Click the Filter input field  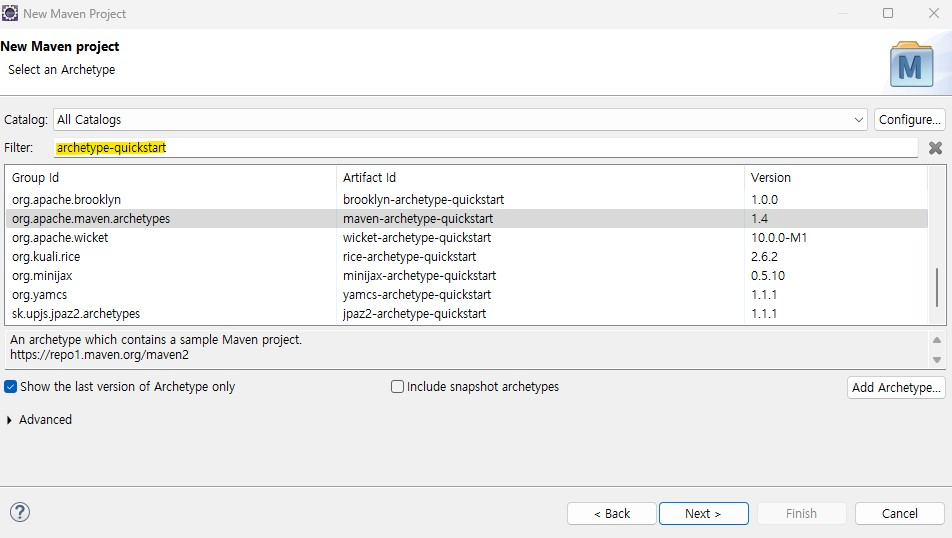pos(486,148)
